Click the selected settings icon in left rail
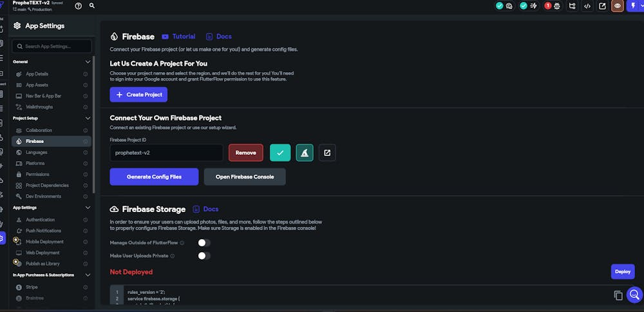 [2, 238]
